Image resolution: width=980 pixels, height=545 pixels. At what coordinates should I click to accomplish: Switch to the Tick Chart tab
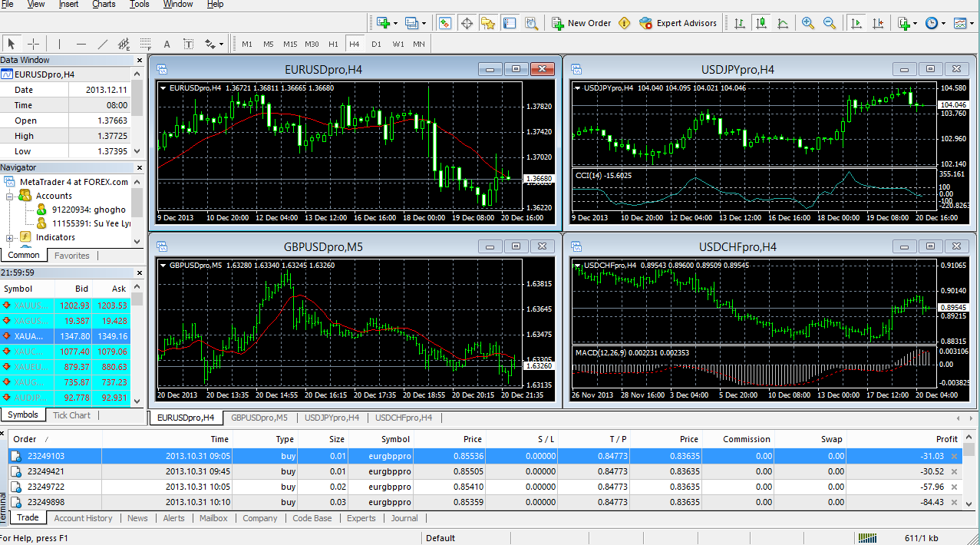tap(71, 415)
